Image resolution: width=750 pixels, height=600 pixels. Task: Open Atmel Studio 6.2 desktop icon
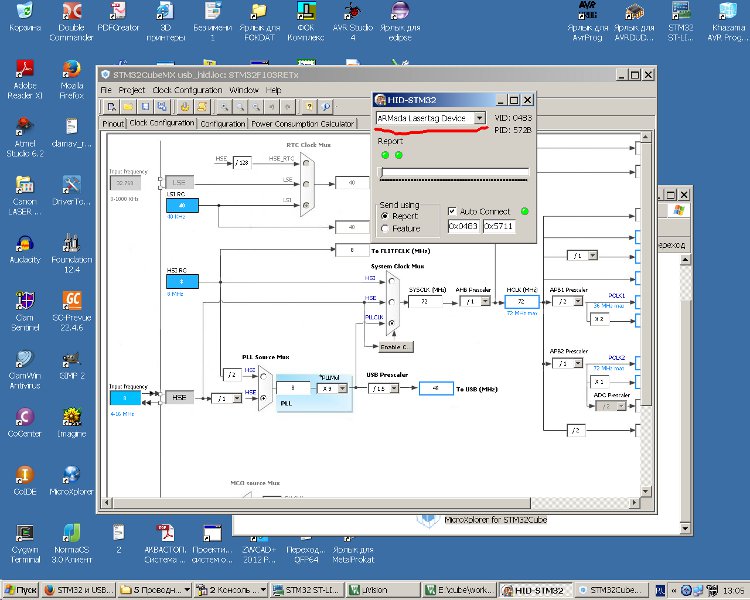25,137
